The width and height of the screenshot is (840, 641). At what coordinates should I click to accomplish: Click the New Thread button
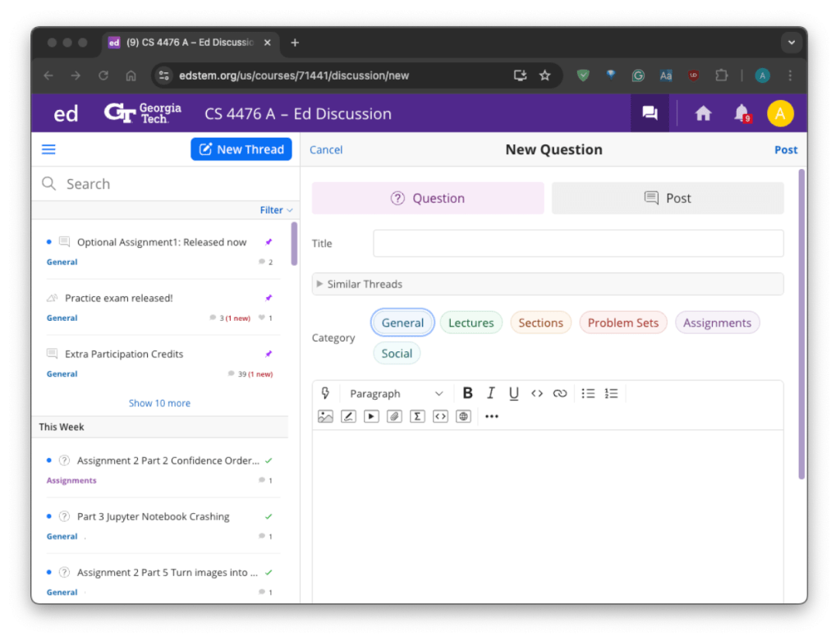(241, 149)
